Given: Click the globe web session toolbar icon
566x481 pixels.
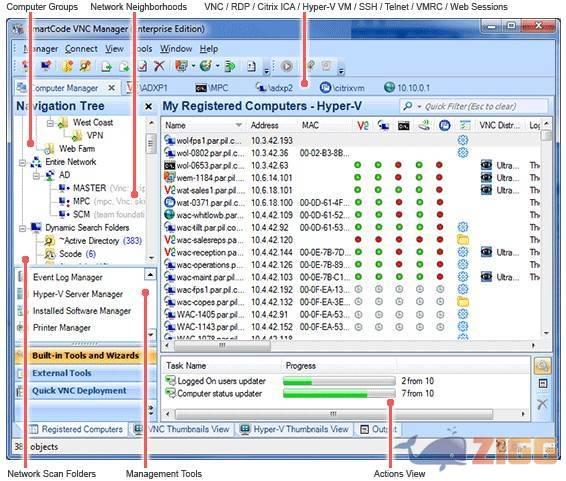Looking at the screenshot, I should (206, 66).
